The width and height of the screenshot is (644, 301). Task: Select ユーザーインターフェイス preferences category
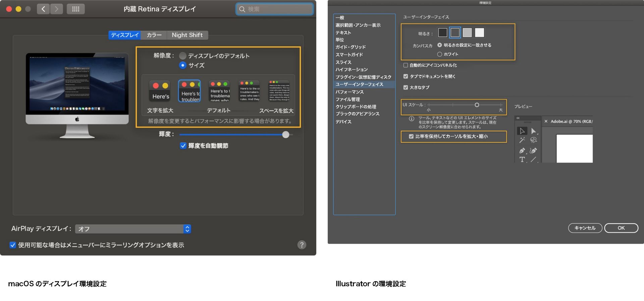364,84
